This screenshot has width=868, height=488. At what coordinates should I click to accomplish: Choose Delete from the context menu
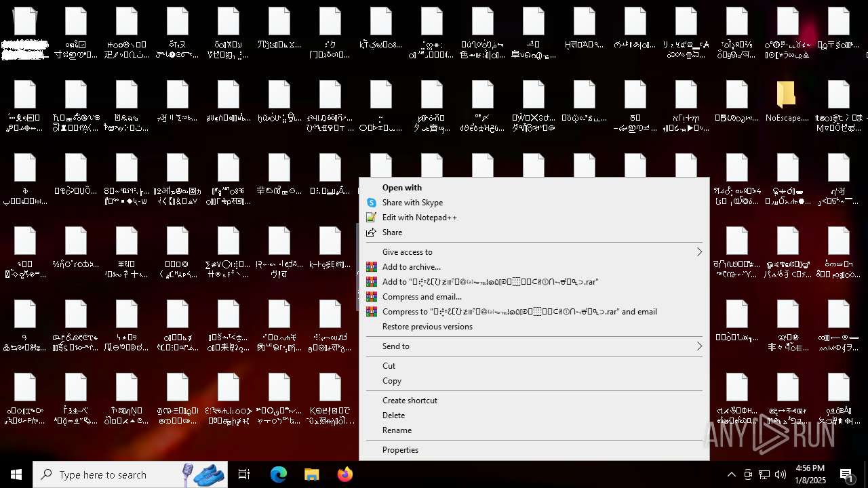534,415
